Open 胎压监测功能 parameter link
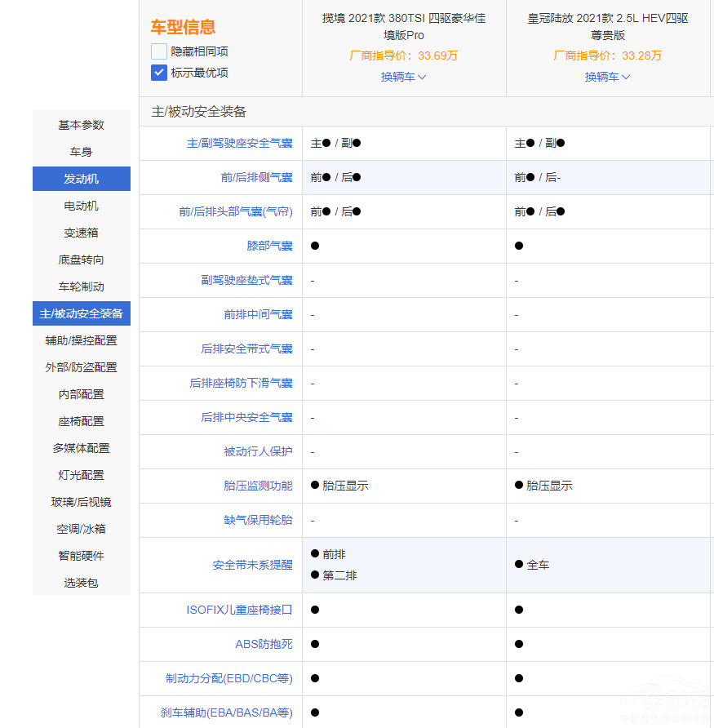This screenshot has height=728, width=714. [258, 486]
